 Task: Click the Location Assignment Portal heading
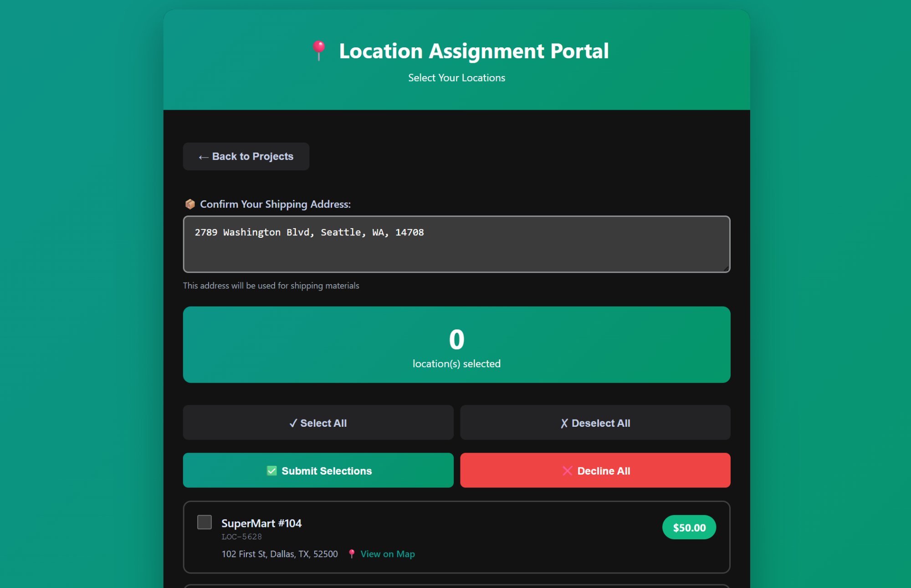click(x=474, y=51)
